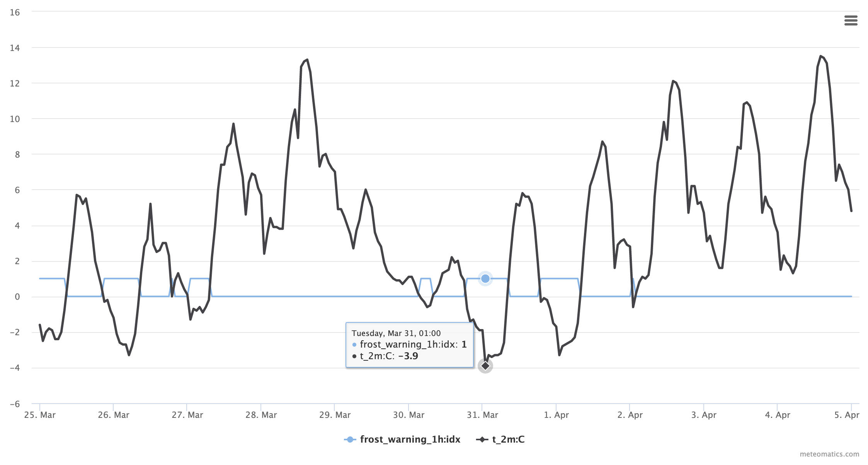Click the 30. Mar x-axis label
The width and height of the screenshot is (868, 465).
(409, 415)
